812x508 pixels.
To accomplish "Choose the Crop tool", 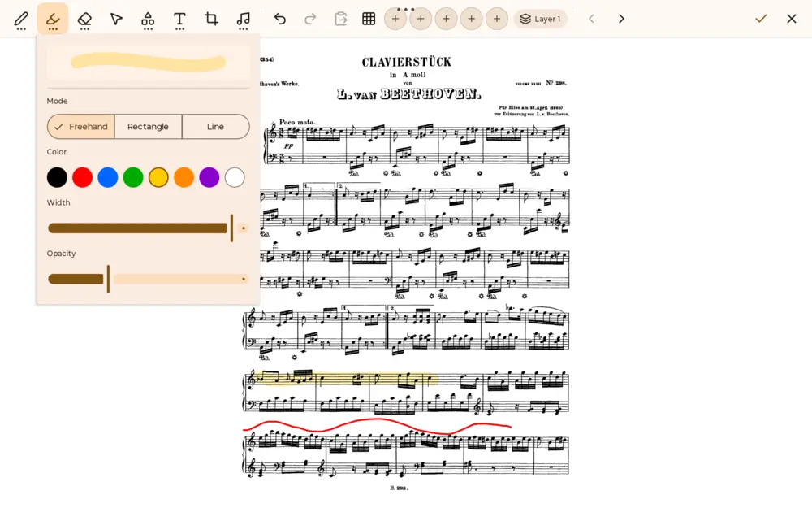I will (x=211, y=20).
